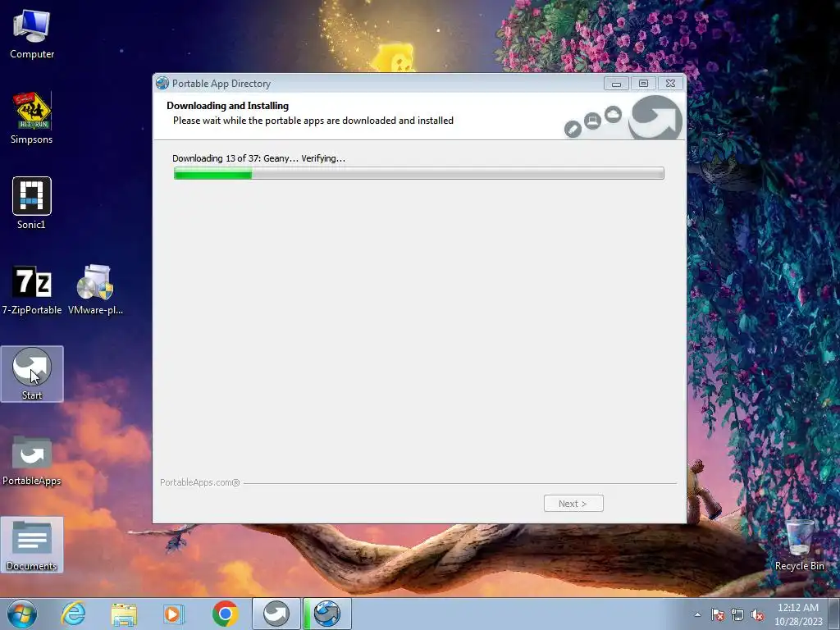Open the network tray icon

pos(737,614)
